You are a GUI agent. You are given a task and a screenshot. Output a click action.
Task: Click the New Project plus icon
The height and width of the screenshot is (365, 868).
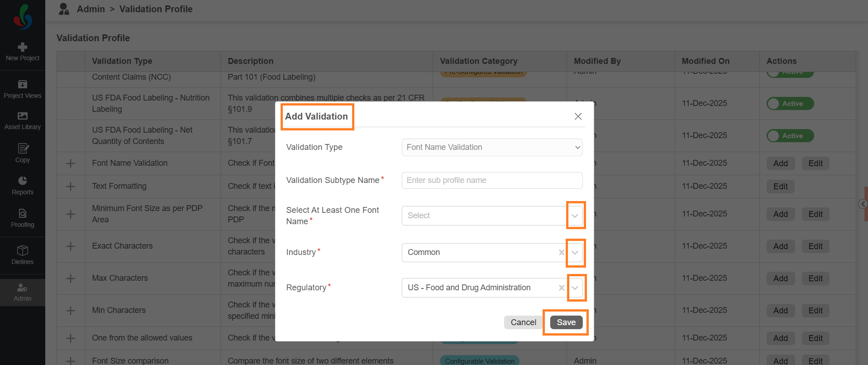click(x=23, y=47)
